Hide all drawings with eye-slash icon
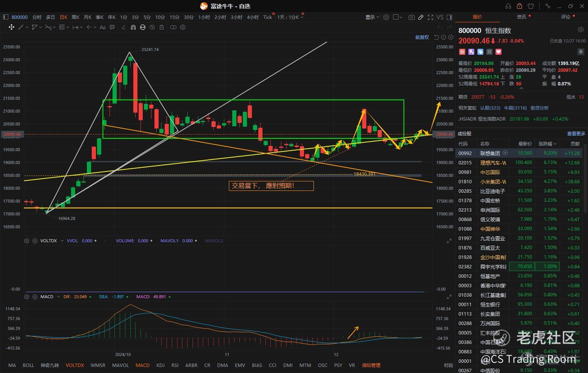 click(152, 27)
